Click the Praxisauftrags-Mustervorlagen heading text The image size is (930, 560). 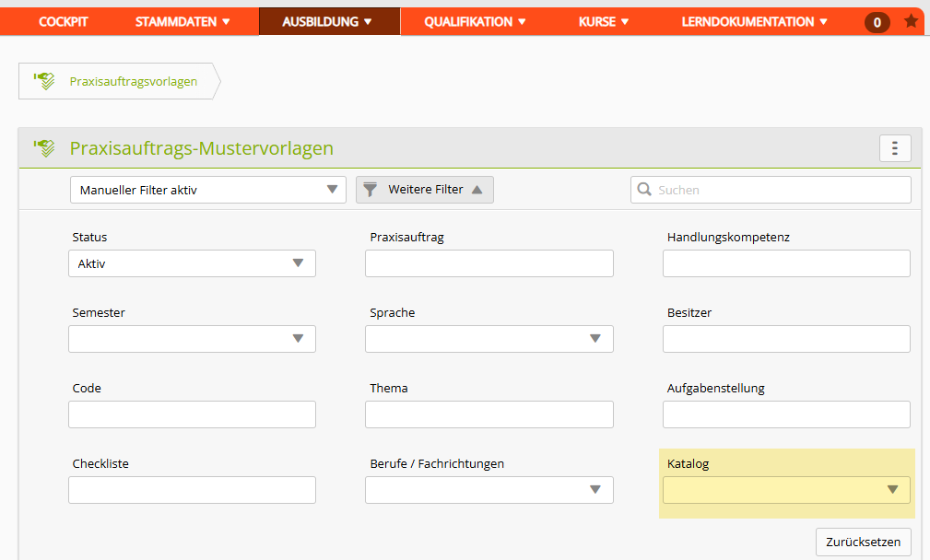click(x=202, y=148)
